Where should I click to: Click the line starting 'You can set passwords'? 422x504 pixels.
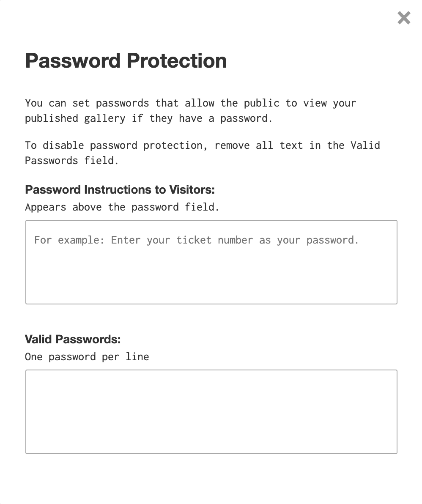[191, 103]
